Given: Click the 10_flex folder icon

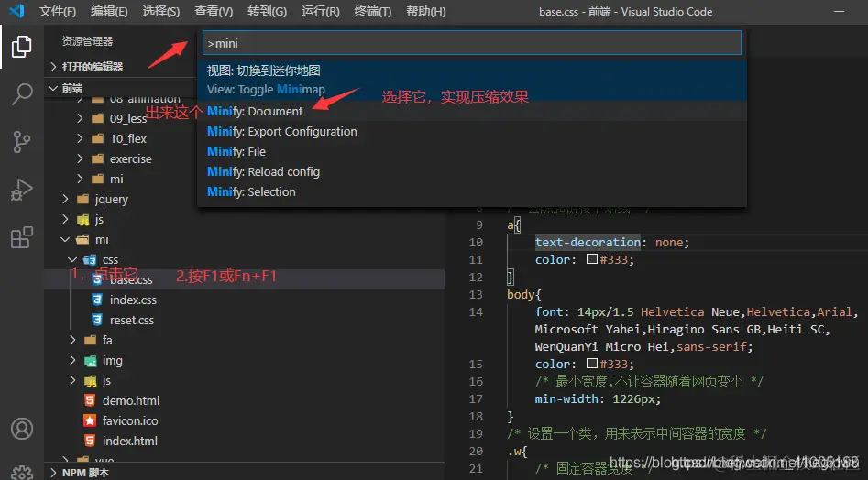Looking at the screenshot, I should click(97, 139).
